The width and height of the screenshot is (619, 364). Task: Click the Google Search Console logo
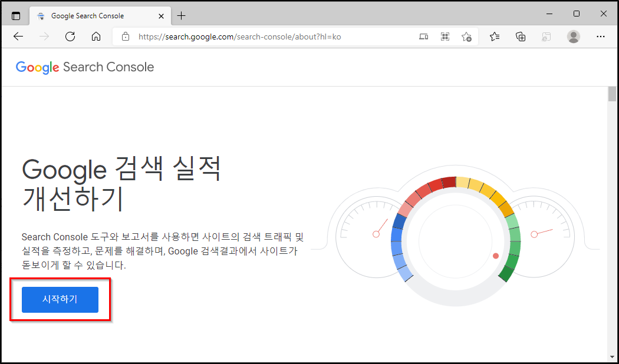pos(85,67)
